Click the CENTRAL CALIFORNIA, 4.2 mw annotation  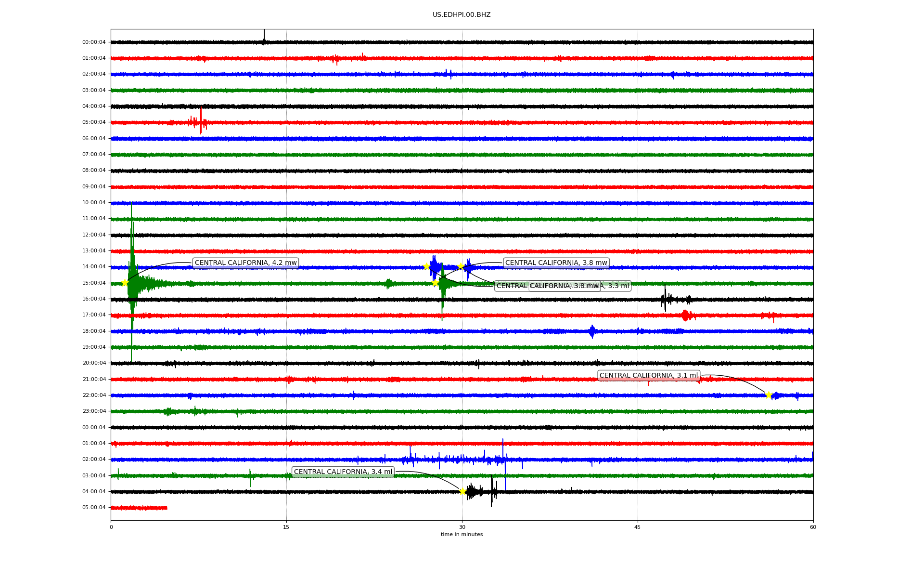pyautogui.click(x=245, y=263)
